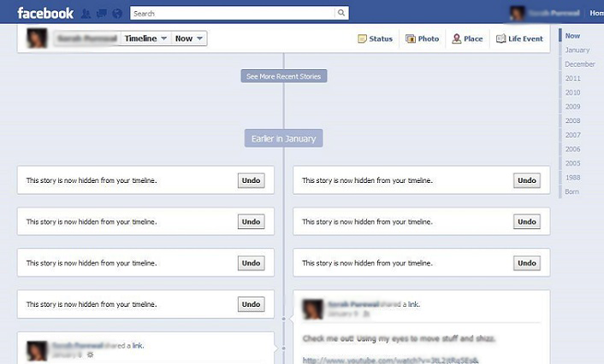Screen dimensions: 604x364
Task: Jump to December in timeline sidebar
Action: coord(580,64)
